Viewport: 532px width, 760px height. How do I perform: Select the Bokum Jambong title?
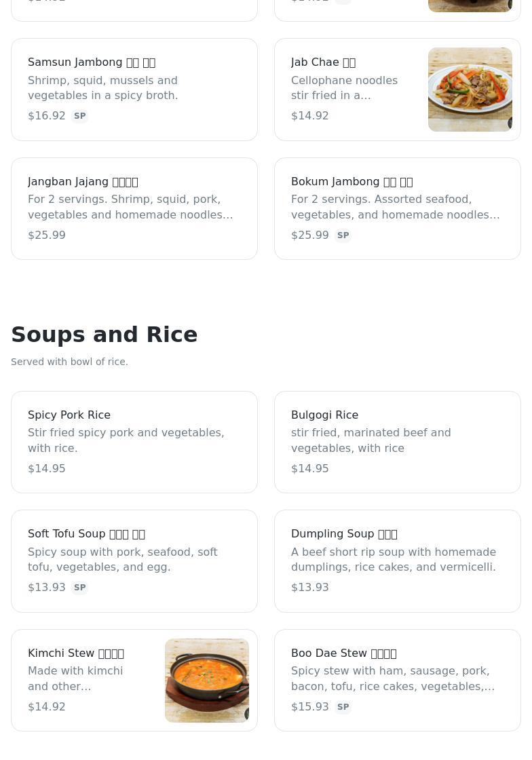click(351, 182)
